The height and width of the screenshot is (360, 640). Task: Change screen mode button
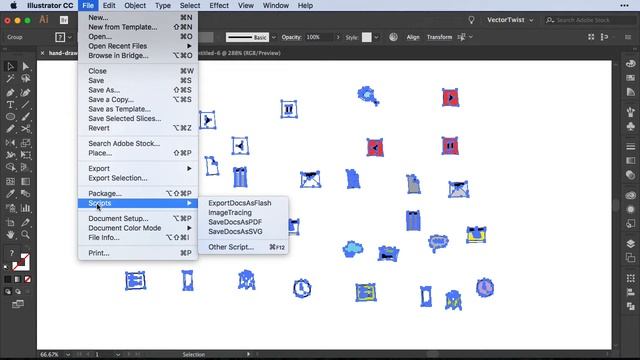tap(18, 304)
